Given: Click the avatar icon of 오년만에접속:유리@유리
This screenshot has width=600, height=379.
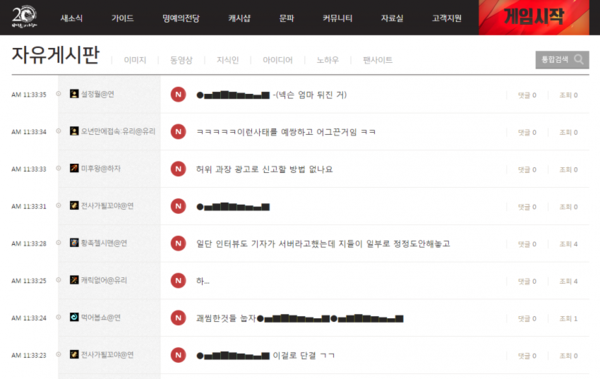Looking at the screenshot, I should (74, 131).
